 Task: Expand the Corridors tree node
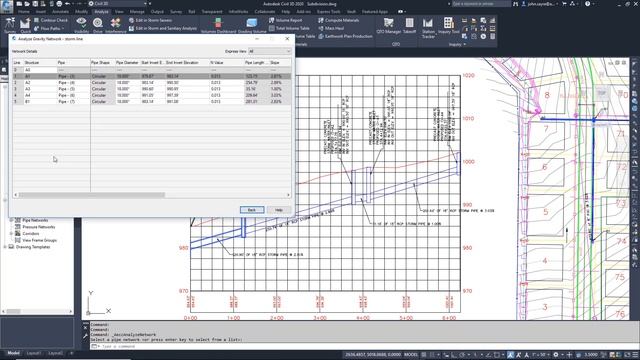[x=11, y=234]
